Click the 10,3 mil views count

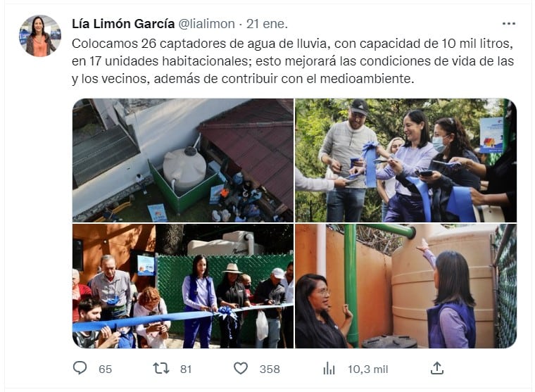(x=367, y=369)
